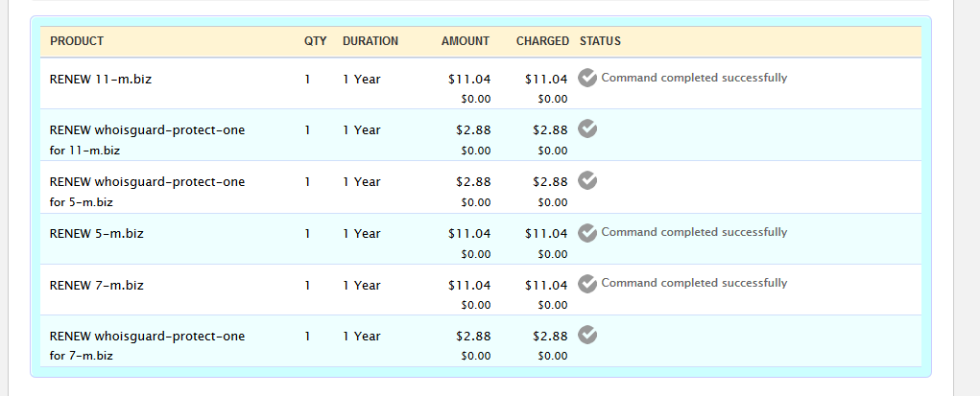980x396 pixels.
Task: Click the checkmark for whoisguard for 5-m.biz
Action: point(588,180)
